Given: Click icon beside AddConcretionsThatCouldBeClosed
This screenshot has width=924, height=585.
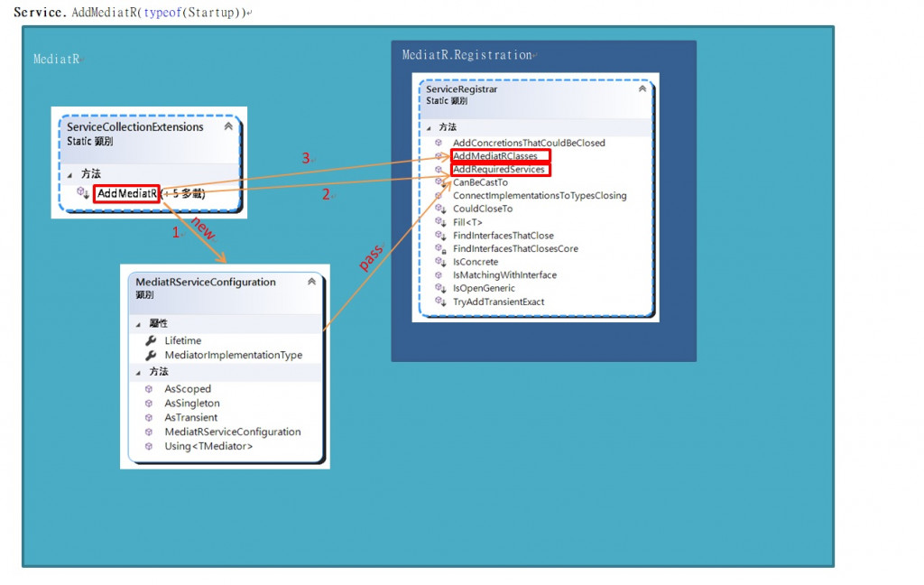Looking at the screenshot, I should click(439, 143).
